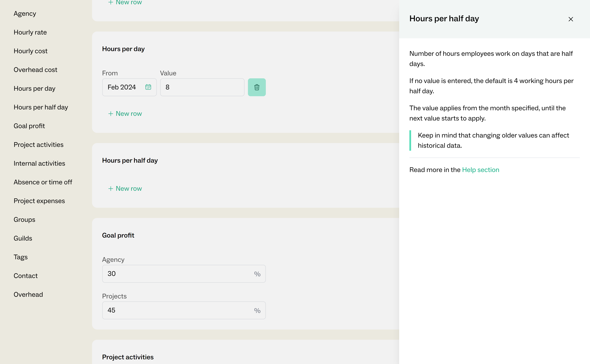This screenshot has width=590, height=364.
Task: Select Hourly cost in sidebar
Action: (x=31, y=51)
